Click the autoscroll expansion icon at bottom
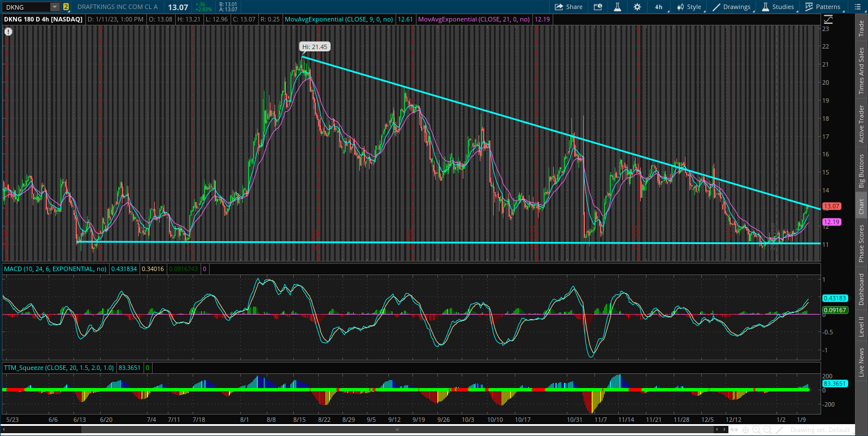Image resolution: width=868 pixels, height=436 pixels. pyautogui.click(x=735, y=430)
